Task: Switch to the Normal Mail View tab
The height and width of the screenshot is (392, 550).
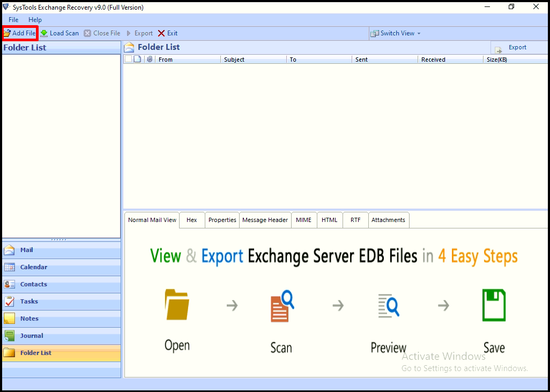Action: point(152,220)
